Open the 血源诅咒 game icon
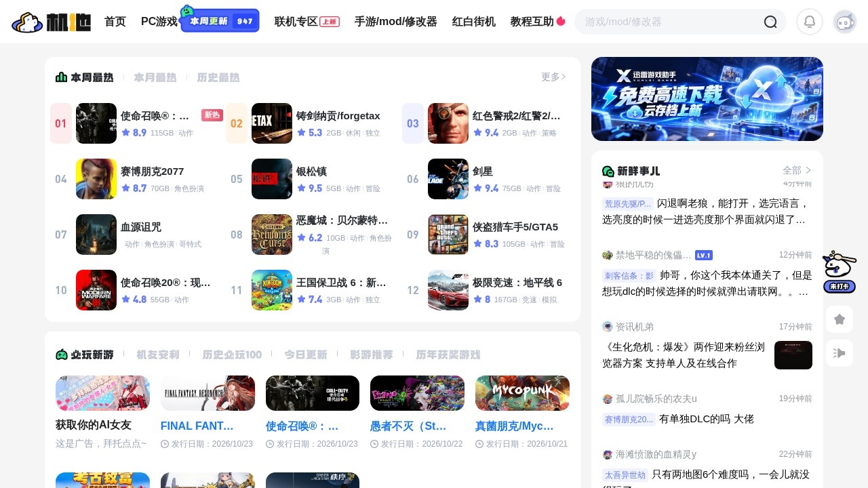This screenshot has width=868, height=488. click(x=96, y=235)
